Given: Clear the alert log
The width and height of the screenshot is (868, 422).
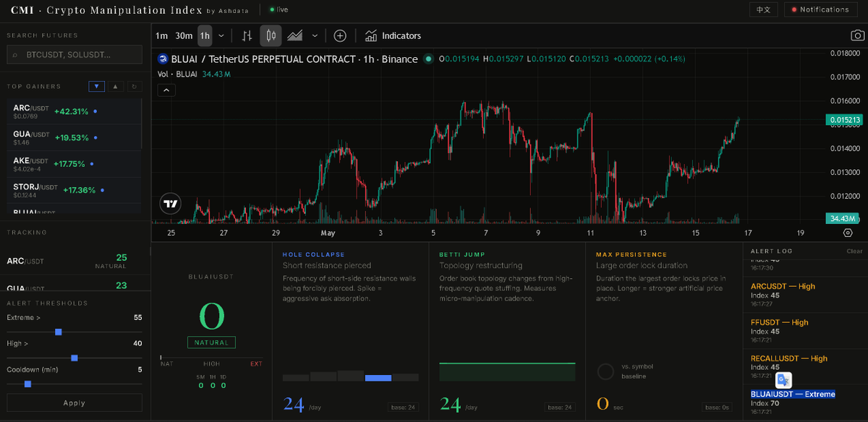Looking at the screenshot, I should click(855, 251).
